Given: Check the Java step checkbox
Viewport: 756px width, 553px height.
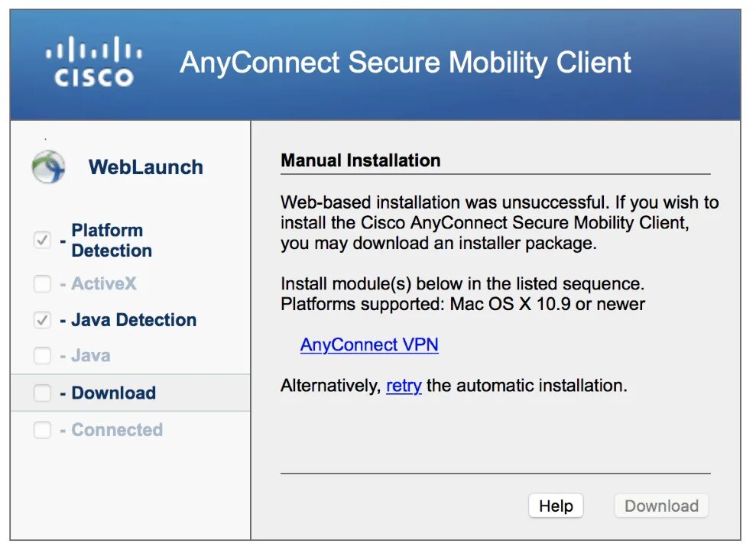Looking at the screenshot, I should pos(42,356).
